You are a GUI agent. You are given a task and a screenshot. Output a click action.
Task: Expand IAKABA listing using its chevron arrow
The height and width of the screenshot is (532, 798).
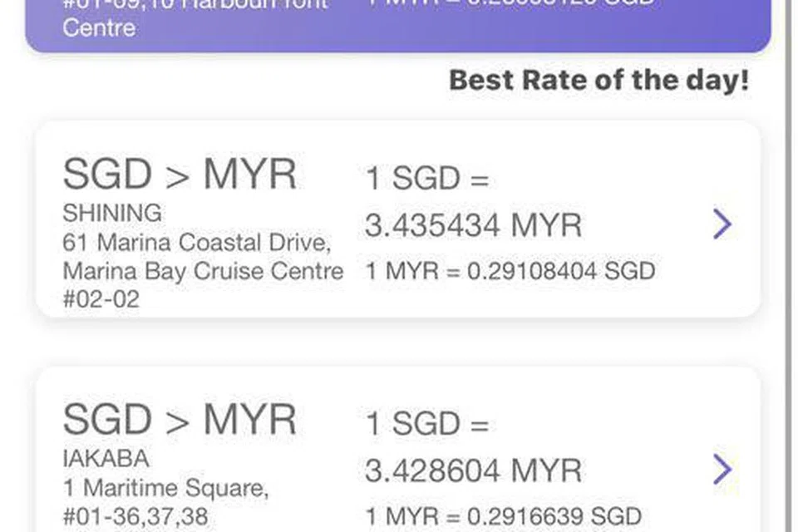click(x=722, y=470)
